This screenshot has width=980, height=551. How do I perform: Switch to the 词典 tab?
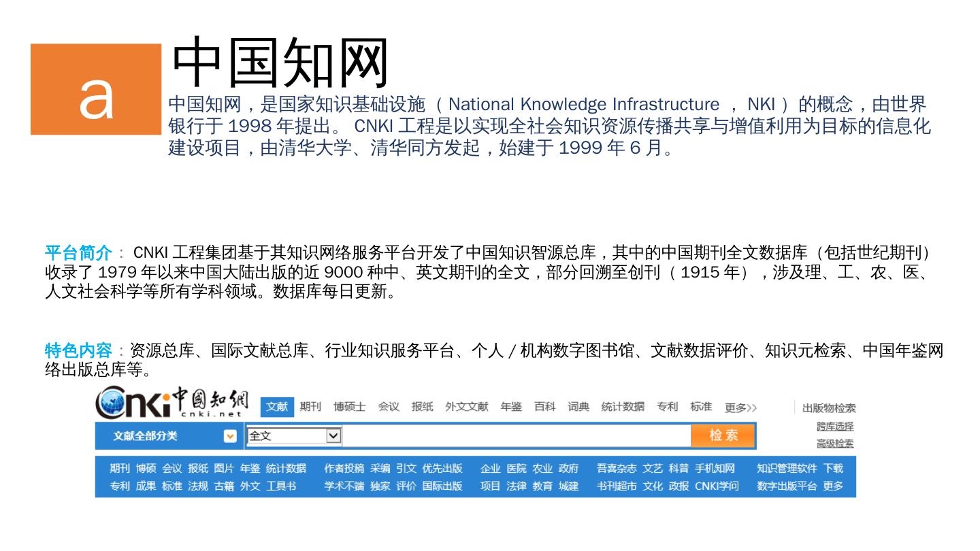tap(578, 407)
